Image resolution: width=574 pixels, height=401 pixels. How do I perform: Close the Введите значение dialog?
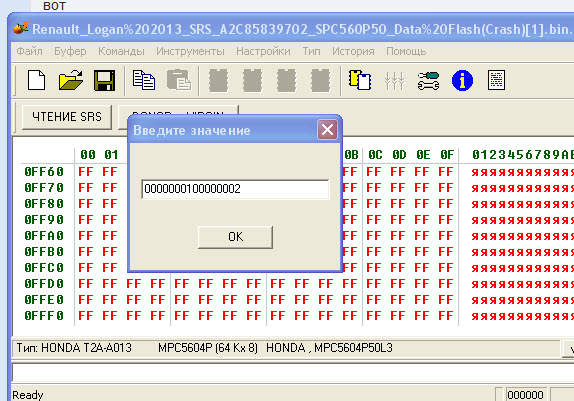pos(327,130)
